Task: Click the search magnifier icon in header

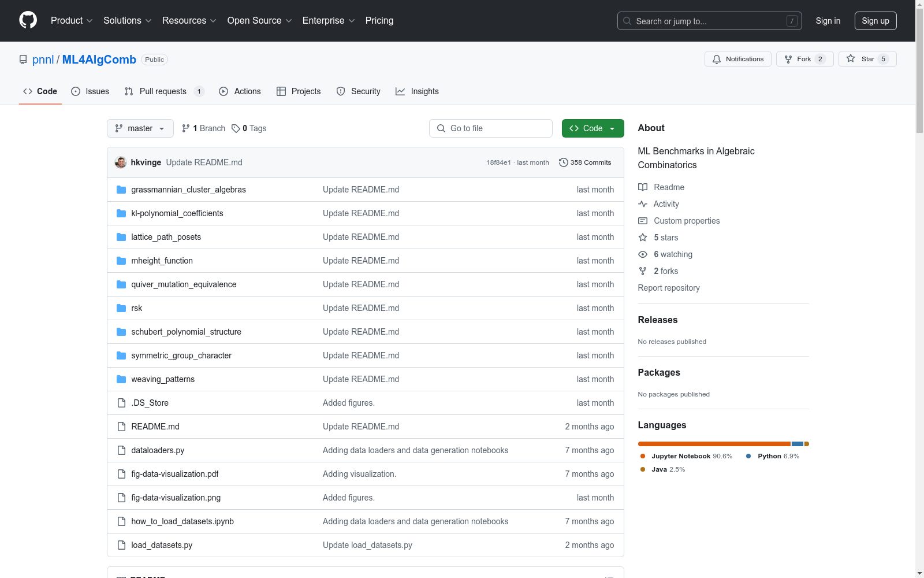Action: (x=627, y=21)
